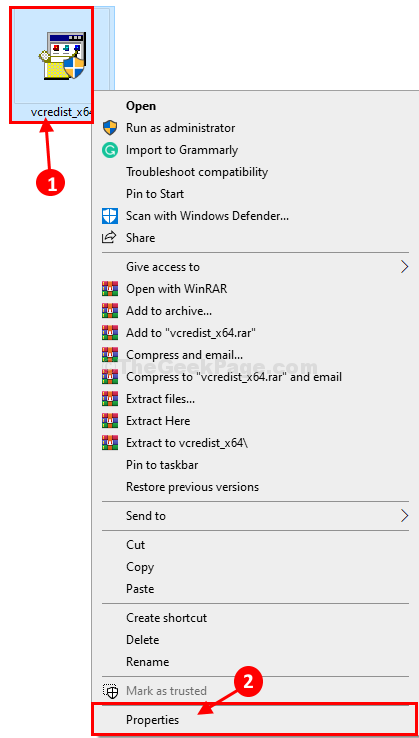
Task: Click the Mark as trusted shield icon
Action: click(x=110, y=691)
